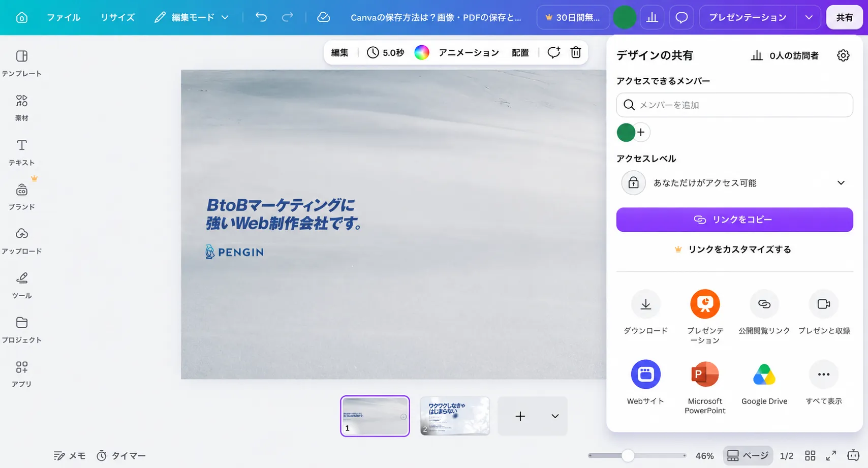Expand the chevron beside the header プレゼンテーション button
The image size is (868, 468).
[809, 17]
